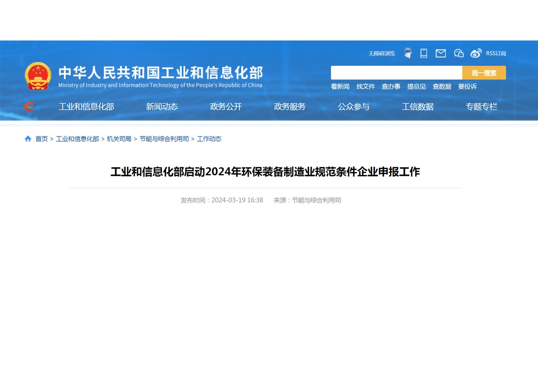This screenshot has height=392, width=538.
Task: Click the accessibility robot icon
Action: tap(408, 53)
